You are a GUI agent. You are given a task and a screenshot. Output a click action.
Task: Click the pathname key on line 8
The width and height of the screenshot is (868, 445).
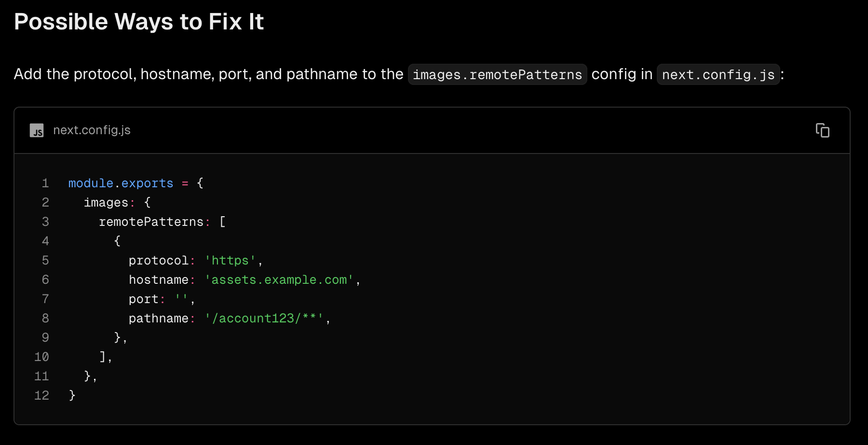coord(158,319)
